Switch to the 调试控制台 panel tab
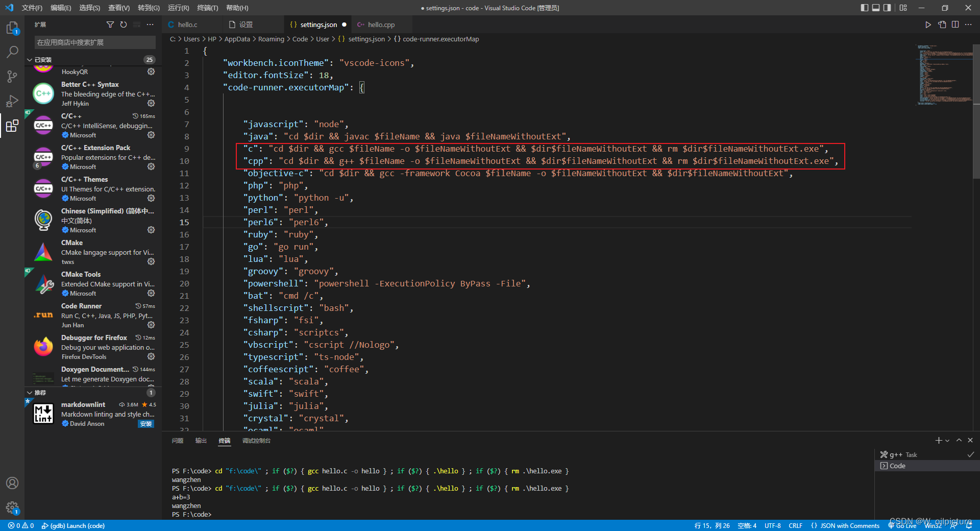The width and height of the screenshot is (980, 531). coord(256,441)
